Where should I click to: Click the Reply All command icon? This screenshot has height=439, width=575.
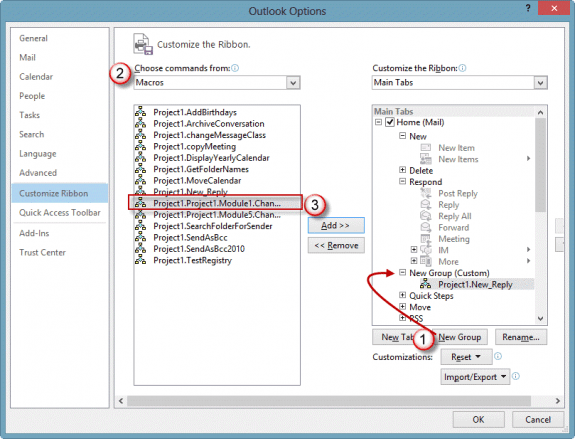pyautogui.click(x=426, y=216)
